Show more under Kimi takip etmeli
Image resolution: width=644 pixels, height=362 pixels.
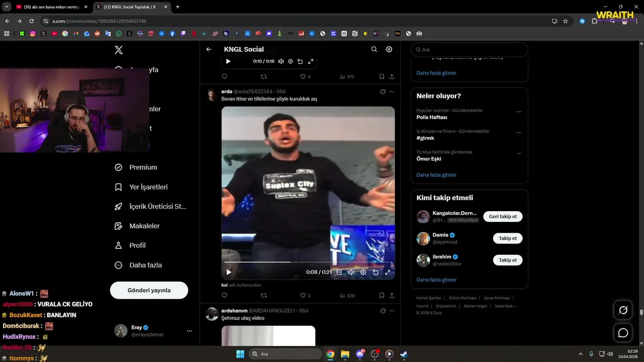tap(436, 280)
